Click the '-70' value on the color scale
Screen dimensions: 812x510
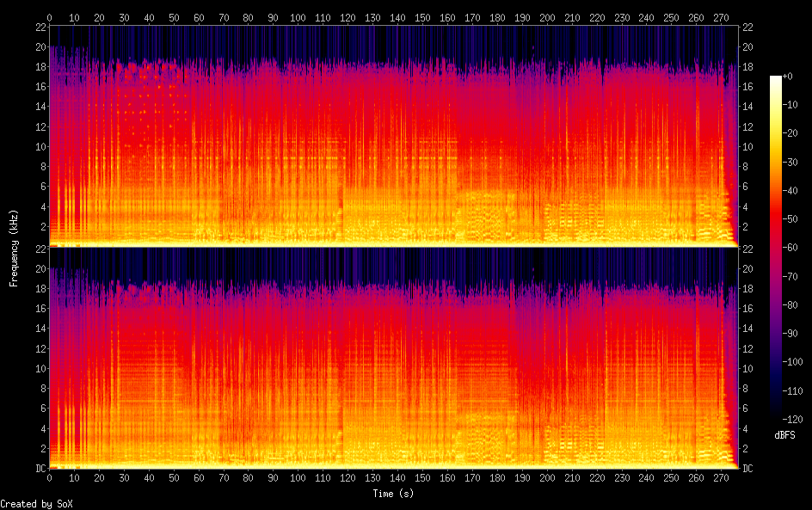(790, 276)
